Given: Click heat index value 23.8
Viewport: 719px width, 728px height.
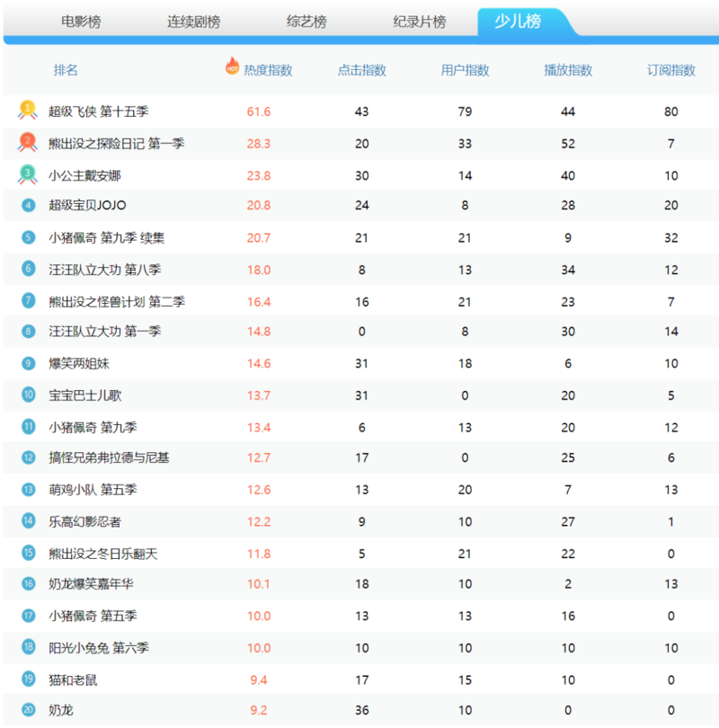Looking at the screenshot, I should click(x=259, y=175).
